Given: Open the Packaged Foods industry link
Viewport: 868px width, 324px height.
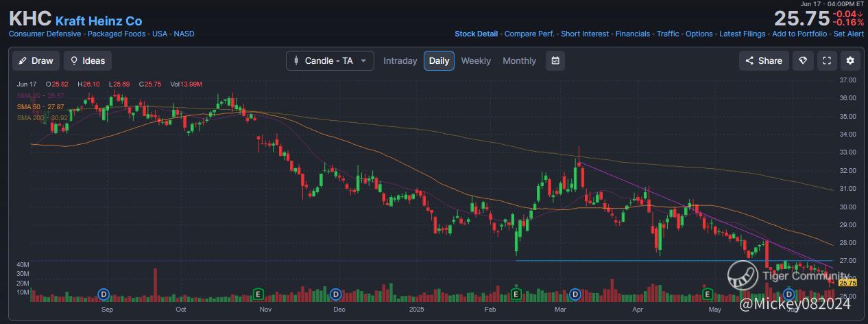Looking at the screenshot, I should pyautogui.click(x=117, y=34).
